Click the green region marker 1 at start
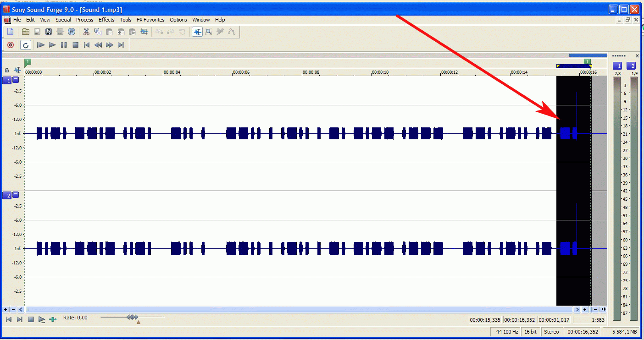Viewport: 644px width, 340px height. [28, 62]
